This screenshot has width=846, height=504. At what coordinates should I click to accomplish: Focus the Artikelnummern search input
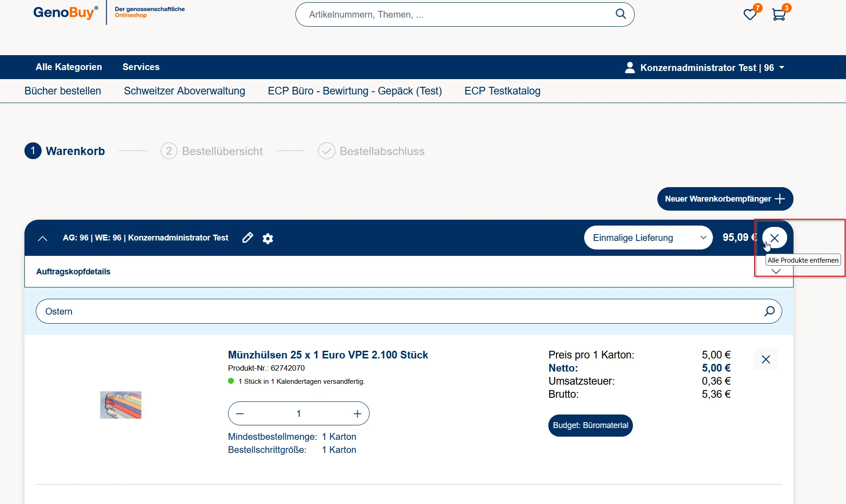click(457, 14)
